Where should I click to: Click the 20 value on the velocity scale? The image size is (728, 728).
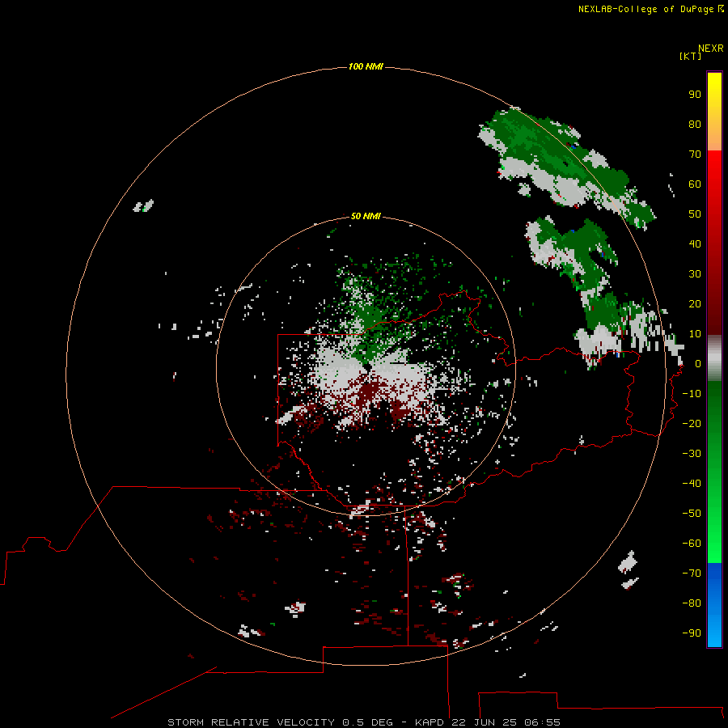point(695,303)
